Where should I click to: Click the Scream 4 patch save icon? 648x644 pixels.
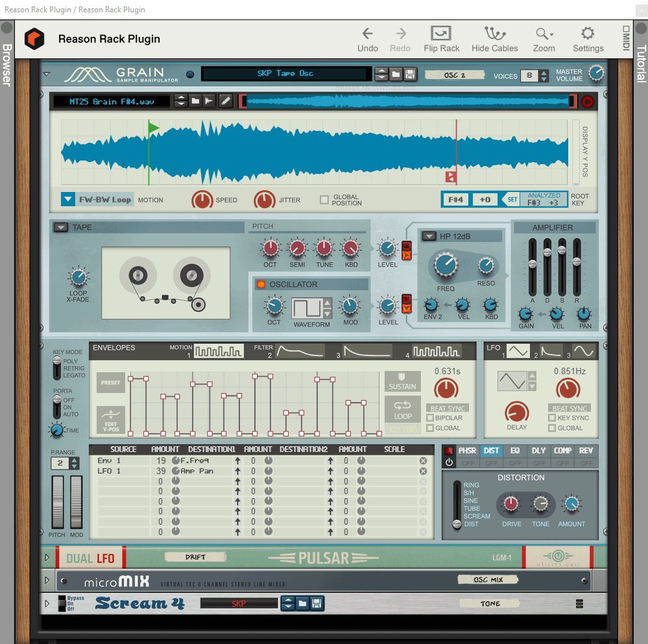pyautogui.click(x=316, y=603)
